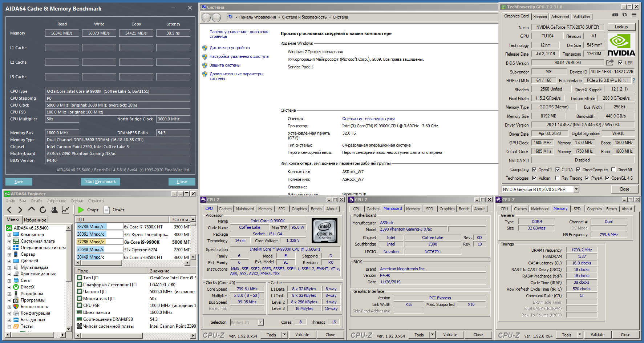Toggle the OpenCL checkbox
The image size is (644, 343).
[534, 169]
